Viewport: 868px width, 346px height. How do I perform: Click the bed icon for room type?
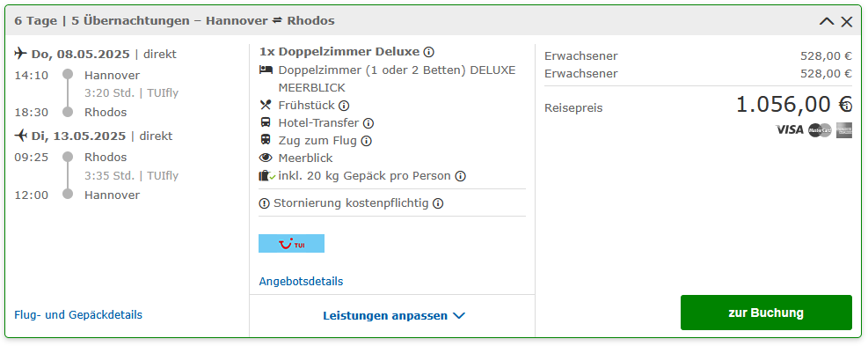[x=266, y=70]
